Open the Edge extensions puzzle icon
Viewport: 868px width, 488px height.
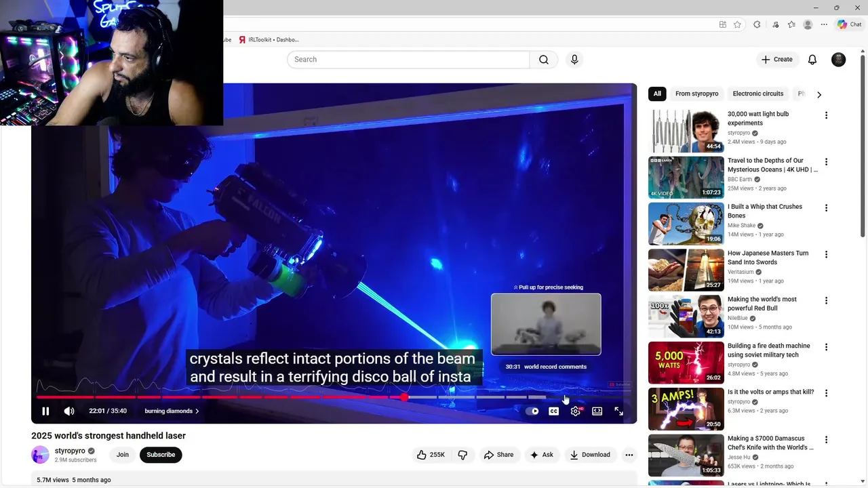point(757,24)
